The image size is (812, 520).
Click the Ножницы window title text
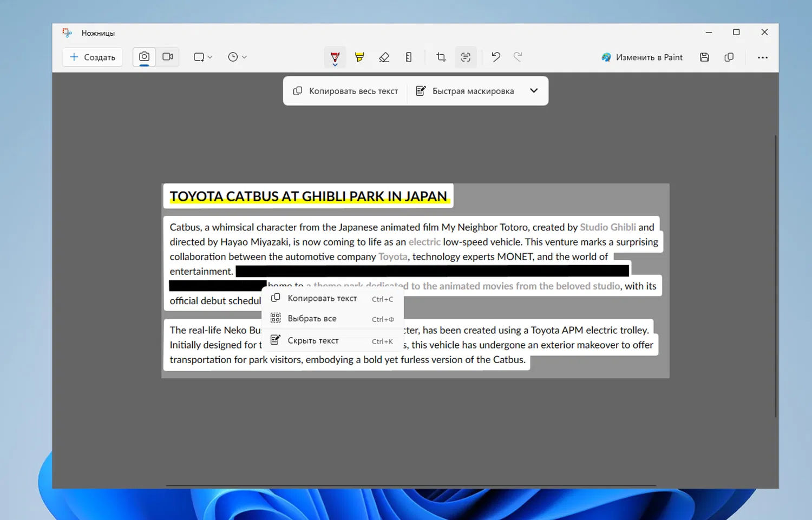point(98,33)
